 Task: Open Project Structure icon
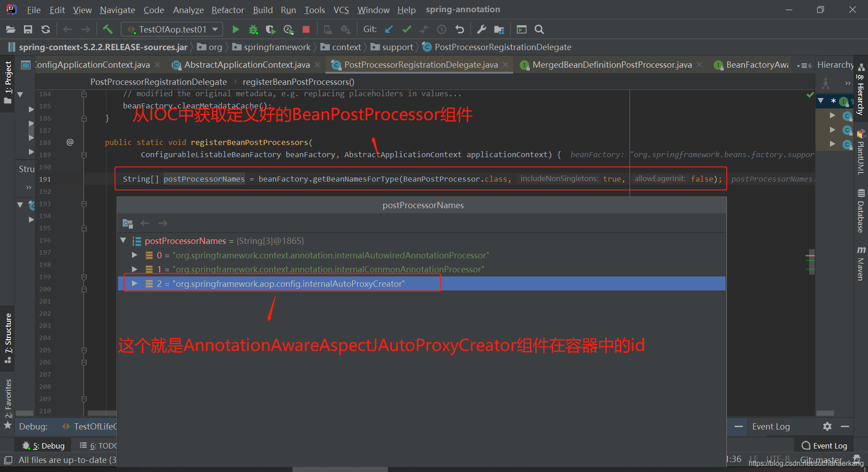tap(499, 29)
